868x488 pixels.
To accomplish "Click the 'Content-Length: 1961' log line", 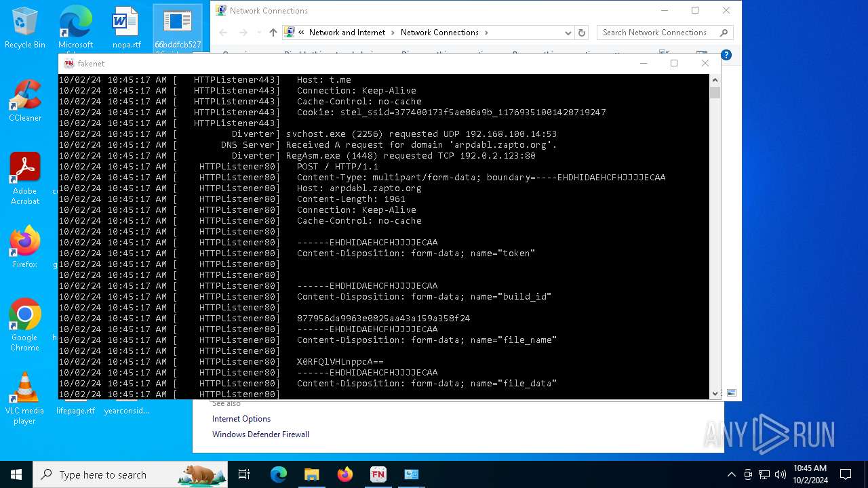I will pos(351,199).
